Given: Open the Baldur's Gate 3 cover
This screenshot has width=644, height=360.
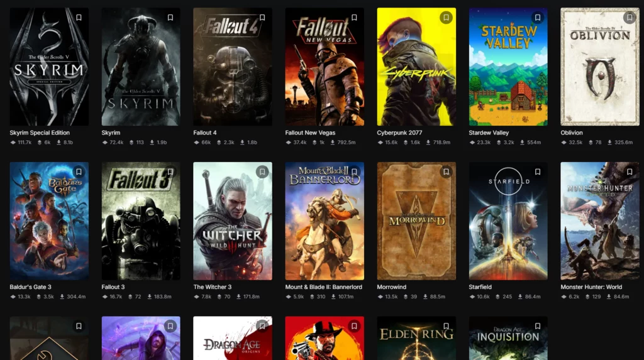Looking at the screenshot, I should click(x=49, y=221).
